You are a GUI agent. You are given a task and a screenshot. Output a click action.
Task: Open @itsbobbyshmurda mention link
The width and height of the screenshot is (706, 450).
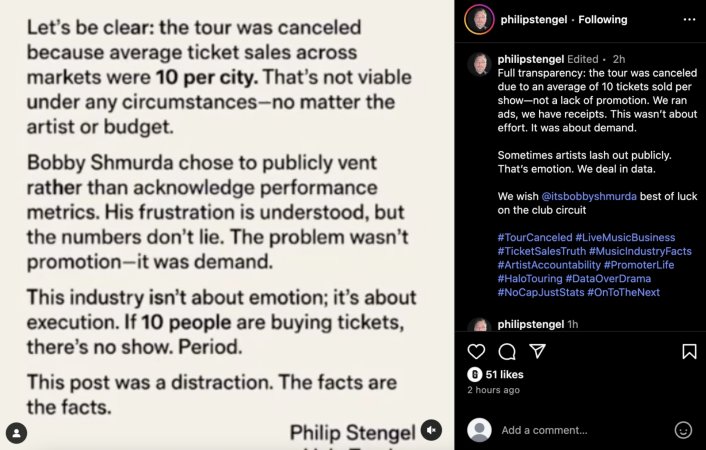pos(589,196)
